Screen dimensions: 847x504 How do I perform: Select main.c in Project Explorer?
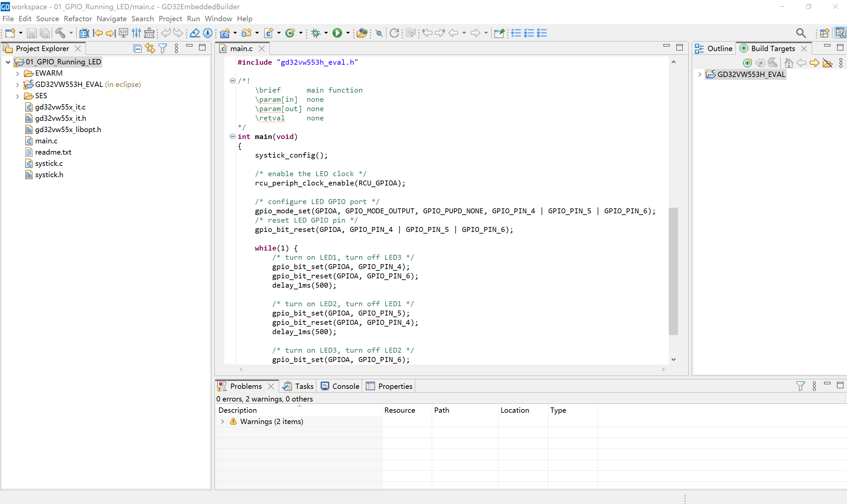(x=46, y=141)
